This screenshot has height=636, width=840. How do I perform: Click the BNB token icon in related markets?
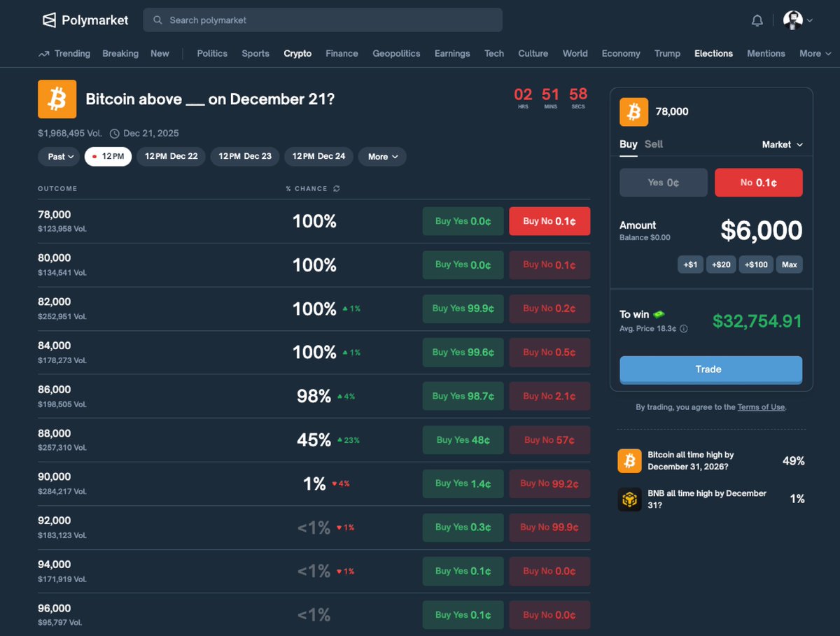pos(629,498)
